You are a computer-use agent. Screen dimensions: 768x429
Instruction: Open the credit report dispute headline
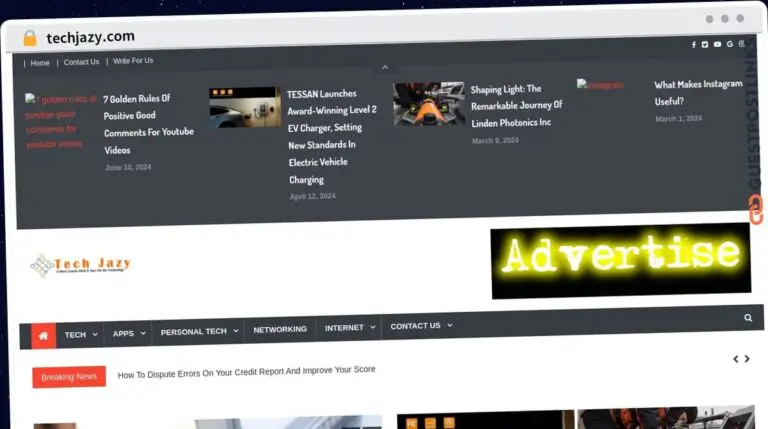[x=246, y=371]
